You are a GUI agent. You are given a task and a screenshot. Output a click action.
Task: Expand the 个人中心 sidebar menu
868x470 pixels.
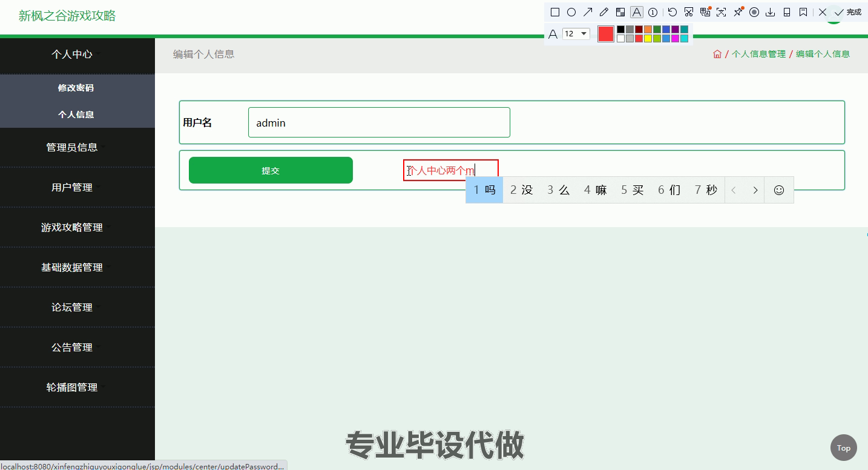(77, 55)
